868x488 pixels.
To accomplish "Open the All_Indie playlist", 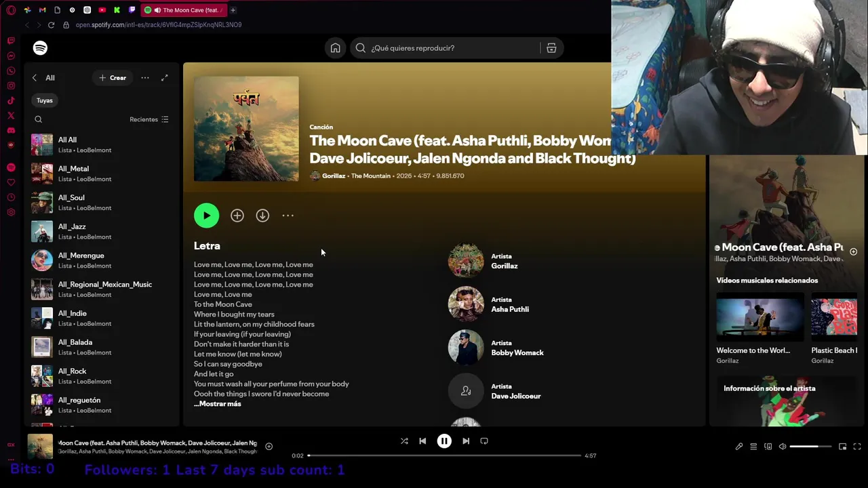I will click(102, 318).
